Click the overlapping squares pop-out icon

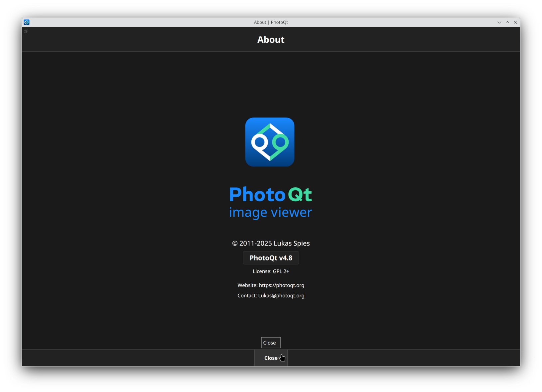pyautogui.click(x=26, y=31)
